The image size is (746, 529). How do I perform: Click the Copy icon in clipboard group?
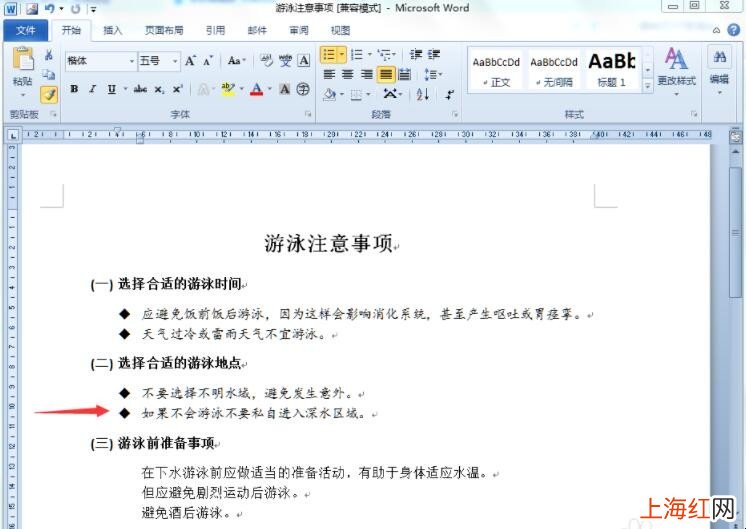(x=49, y=74)
